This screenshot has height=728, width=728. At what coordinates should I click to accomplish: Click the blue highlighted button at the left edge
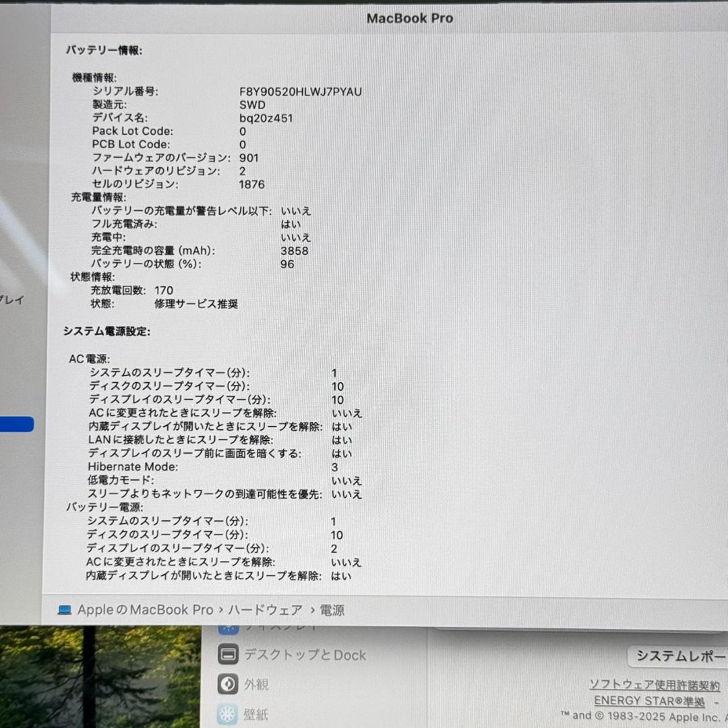tap(16, 424)
